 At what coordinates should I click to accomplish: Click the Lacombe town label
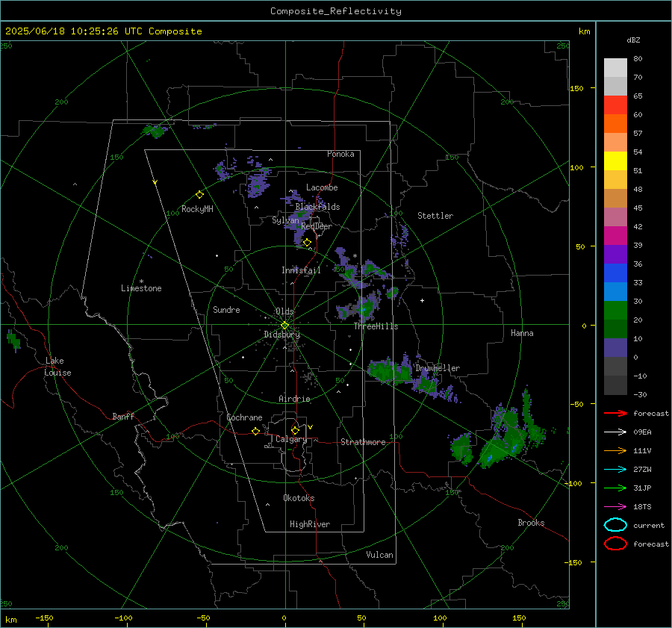click(322, 187)
